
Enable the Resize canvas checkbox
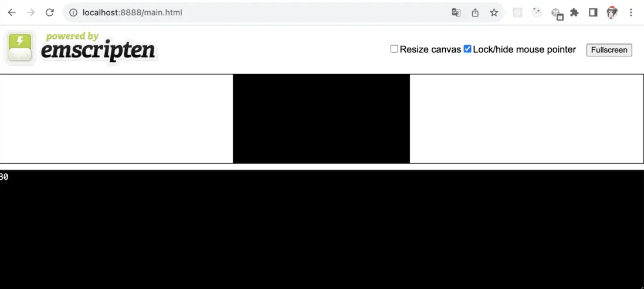pos(394,49)
